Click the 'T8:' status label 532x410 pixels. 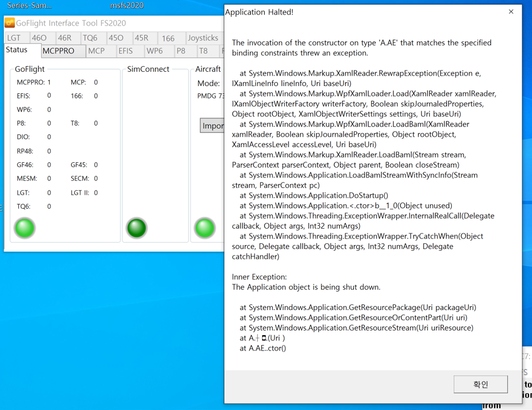[75, 124]
